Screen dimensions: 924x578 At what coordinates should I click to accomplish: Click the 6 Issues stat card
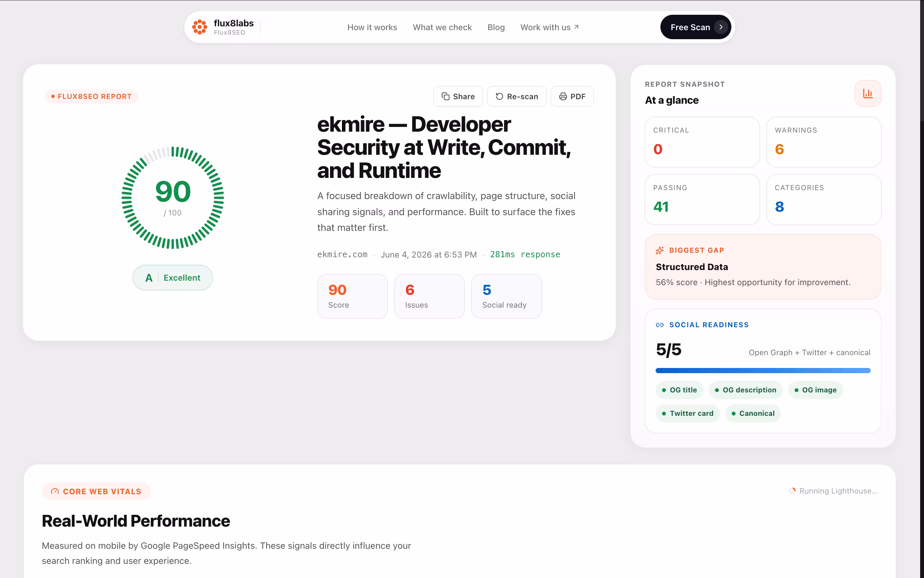pyautogui.click(x=429, y=296)
